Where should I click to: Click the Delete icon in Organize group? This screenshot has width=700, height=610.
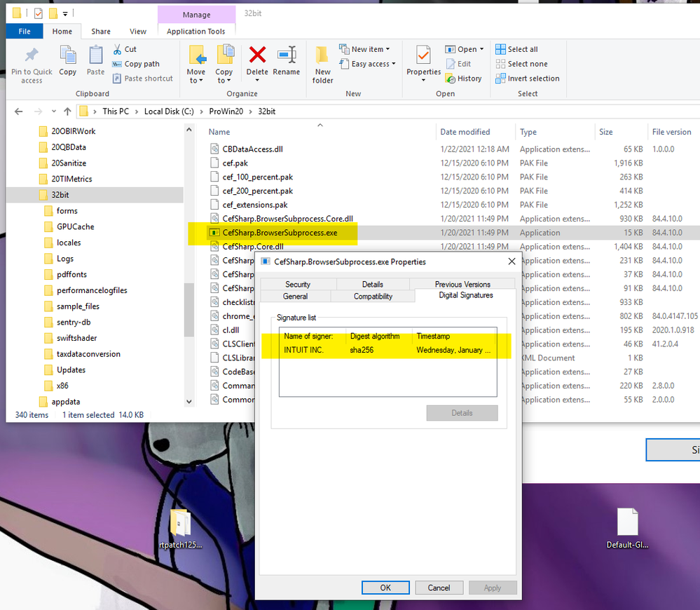point(257,56)
